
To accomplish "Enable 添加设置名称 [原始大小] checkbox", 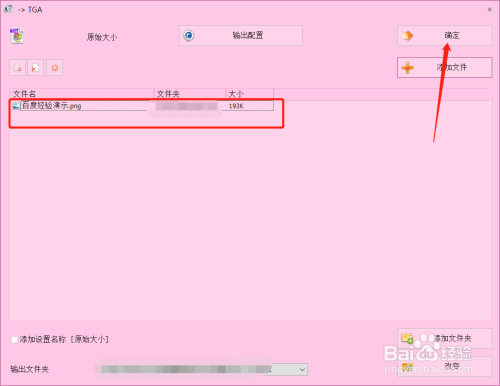I will pos(14,340).
